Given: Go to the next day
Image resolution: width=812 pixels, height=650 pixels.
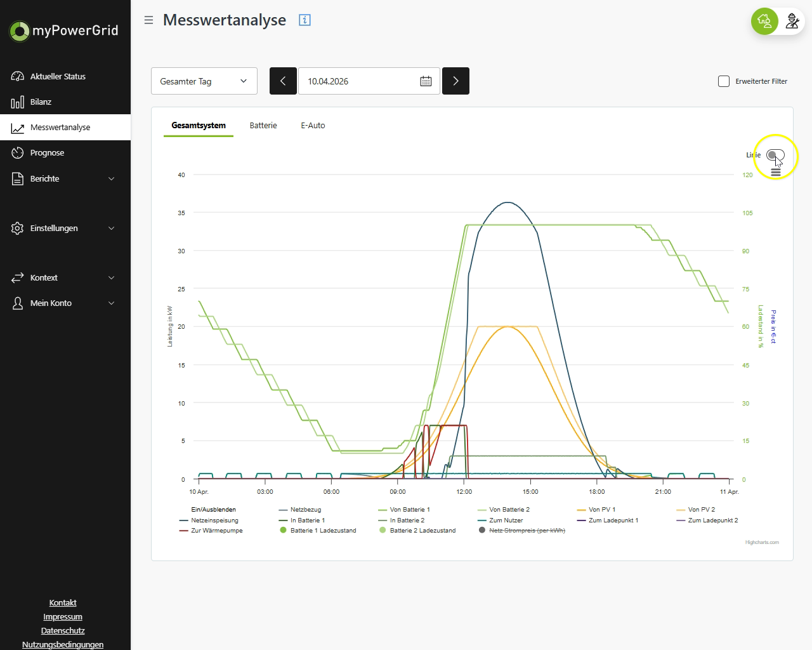Looking at the screenshot, I should tap(455, 81).
